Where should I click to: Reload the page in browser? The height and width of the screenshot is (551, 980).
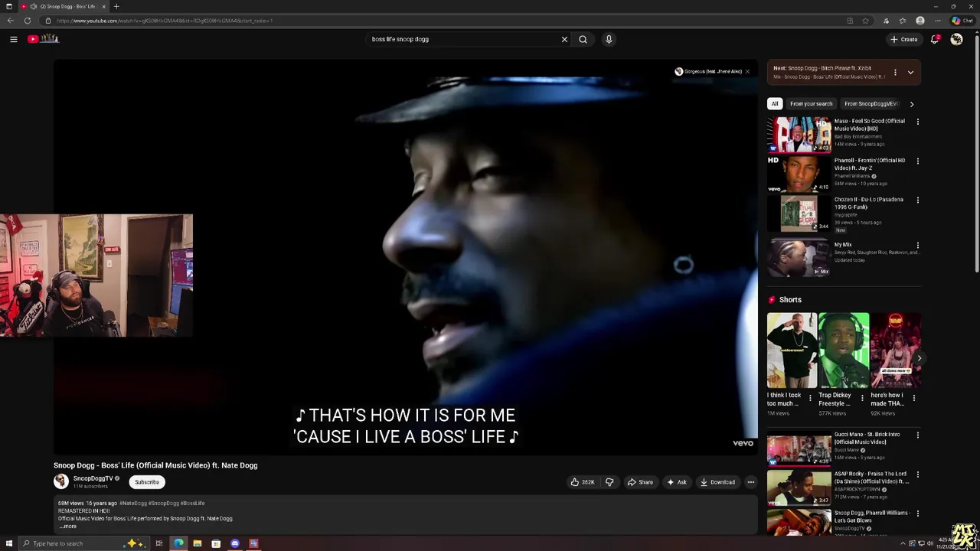click(28, 21)
